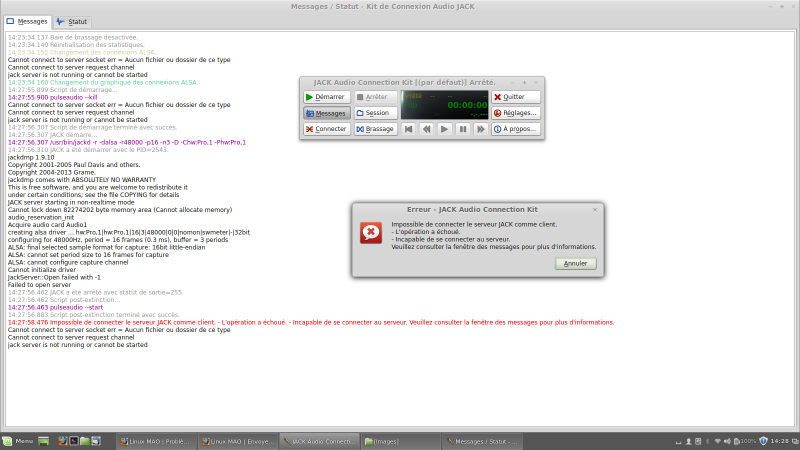800x450 pixels.
Task: Switch to 'Linux MAO | Problè...' taskbar window
Action: point(157,441)
